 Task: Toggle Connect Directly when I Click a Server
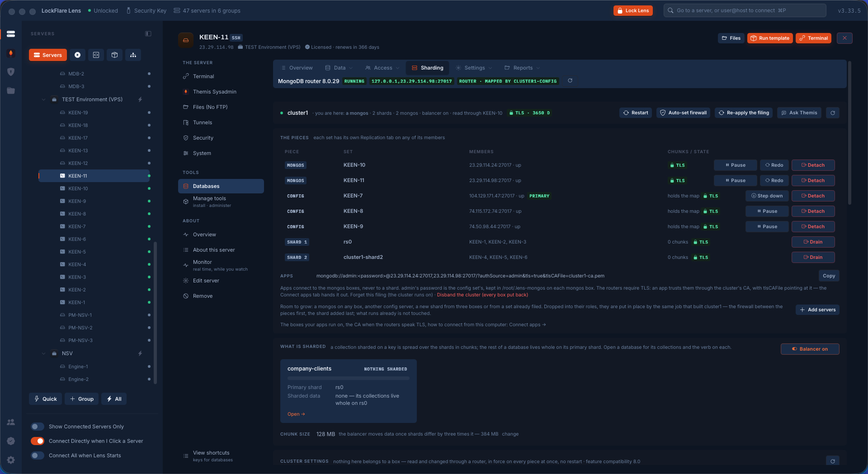click(x=38, y=441)
